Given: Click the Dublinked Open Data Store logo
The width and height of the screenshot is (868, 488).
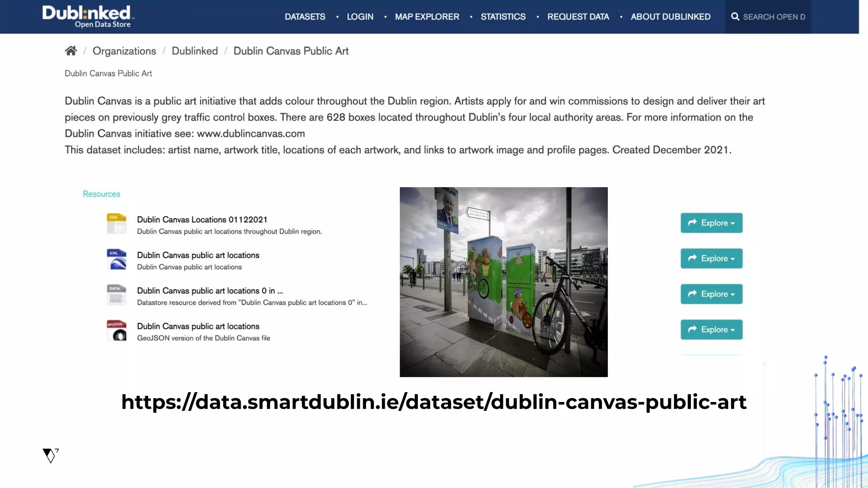Looking at the screenshot, I should pyautogui.click(x=88, y=17).
